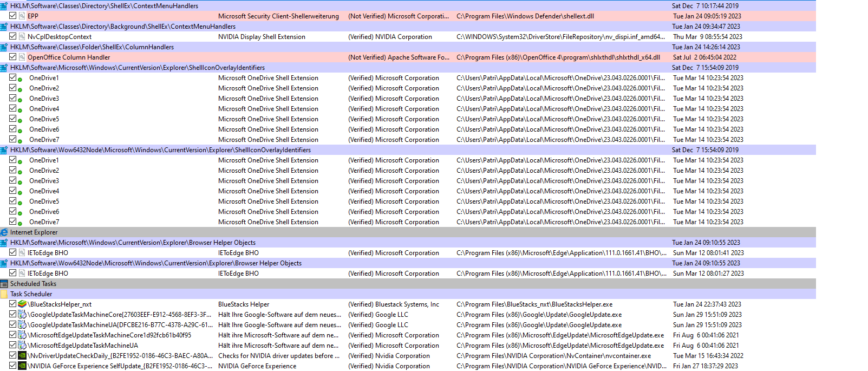Image resolution: width=868 pixels, height=371 pixels.
Task: Uncheck the BlueStacksHelper_nxt task checkbox
Action: click(x=13, y=304)
